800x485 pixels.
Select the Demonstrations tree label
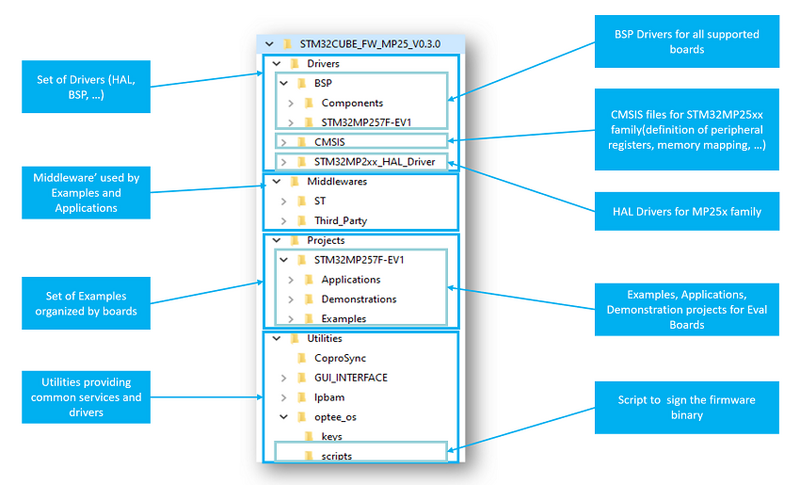click(359, 299)
